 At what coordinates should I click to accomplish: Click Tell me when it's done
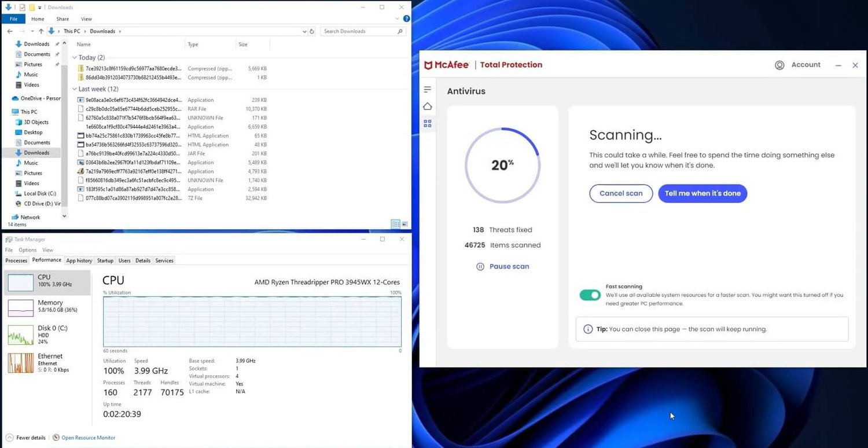[703, 193]
